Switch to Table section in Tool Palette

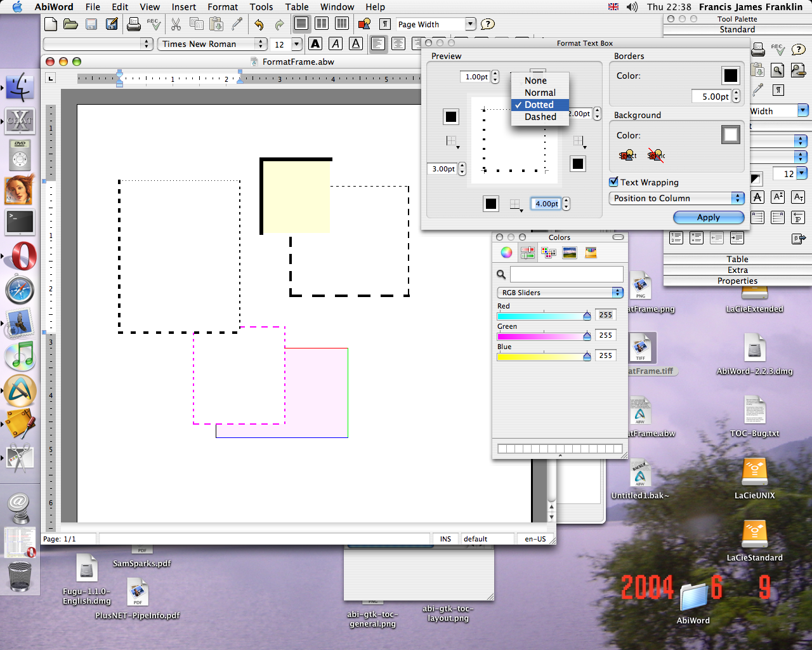coord(737,259)
